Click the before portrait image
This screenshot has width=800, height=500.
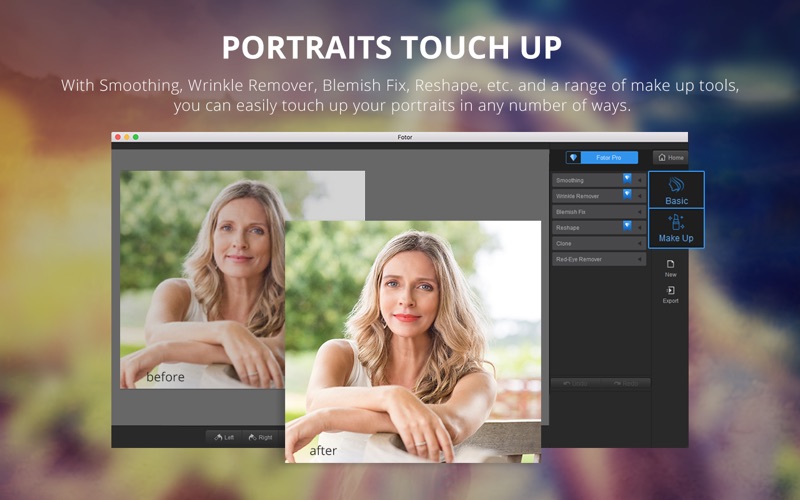[x=200, y=280]
